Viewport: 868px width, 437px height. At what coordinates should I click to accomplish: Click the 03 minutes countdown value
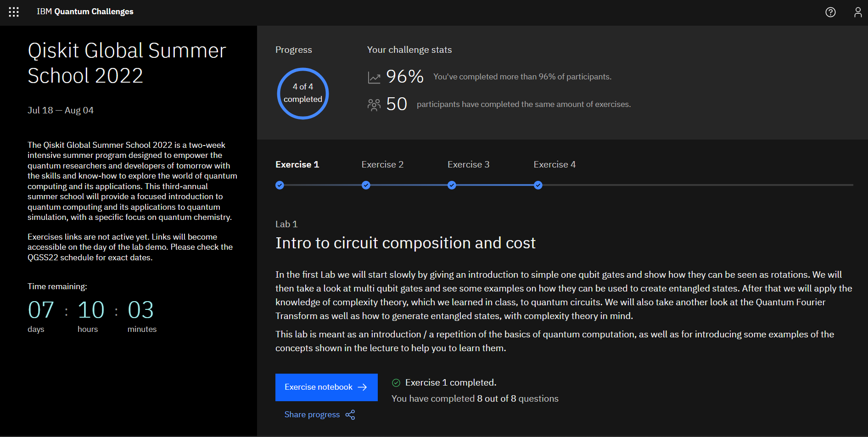140,310
